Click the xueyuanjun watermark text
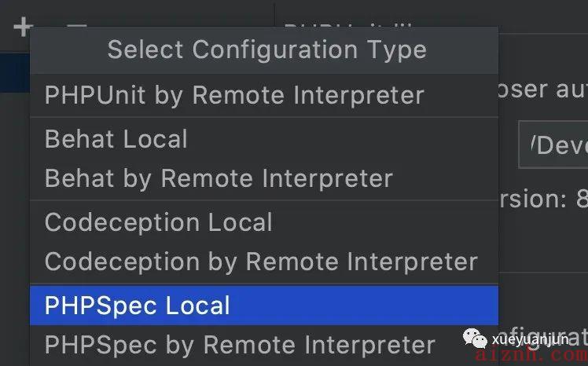The width and height of the screenshot is (588, 366). click(531, 339)
